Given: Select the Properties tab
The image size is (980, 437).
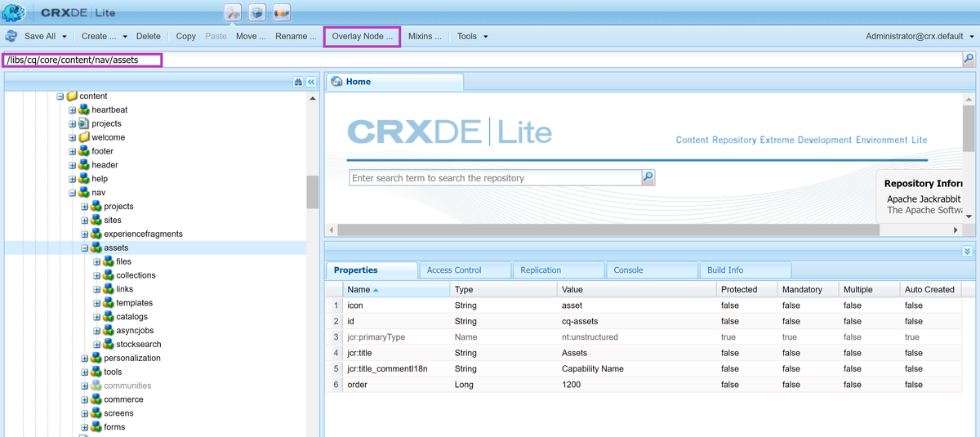Looking at the screenshot, I should pyautogui.click(x=371, y=270).
